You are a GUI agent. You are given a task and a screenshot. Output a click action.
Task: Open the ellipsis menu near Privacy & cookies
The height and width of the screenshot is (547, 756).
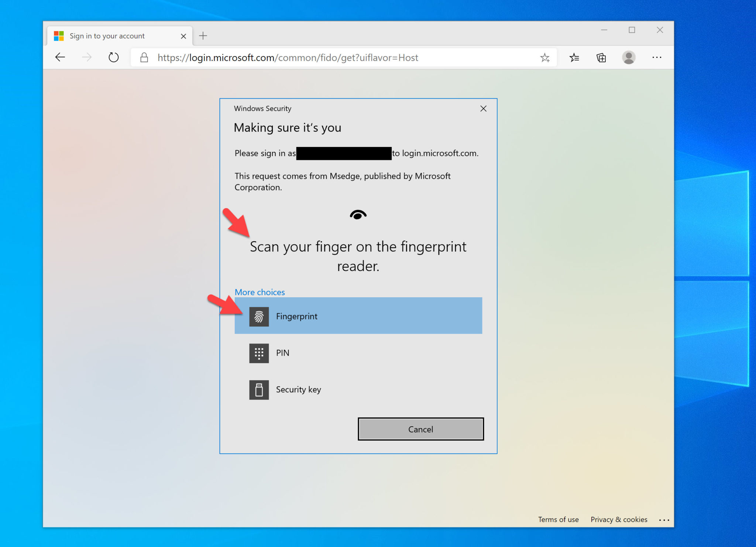click(664, 519)
